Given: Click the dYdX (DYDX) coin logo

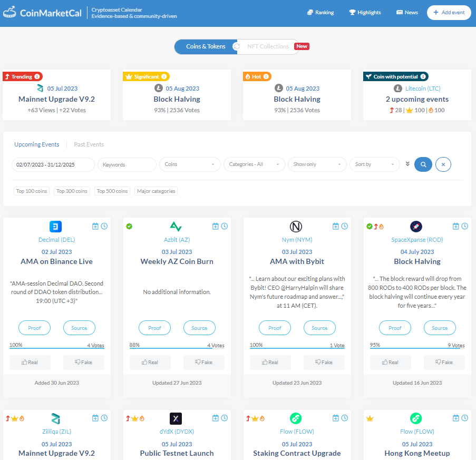Looking at the screenshot, I should coord(176,418).
